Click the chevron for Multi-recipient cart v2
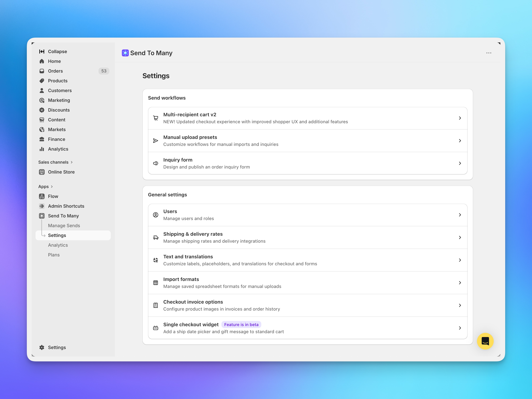 460,118
